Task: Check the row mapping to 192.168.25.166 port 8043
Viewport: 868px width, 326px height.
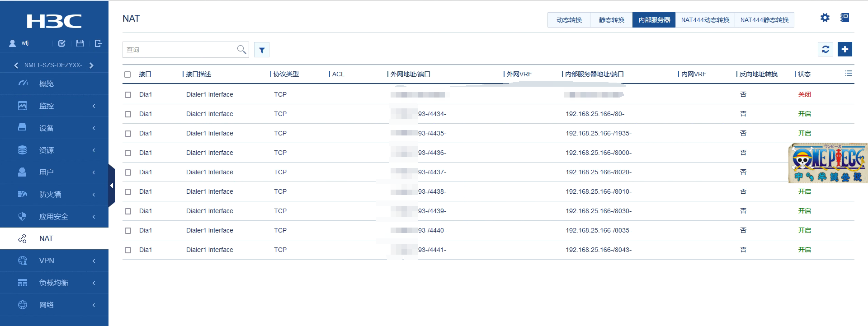Action: tap(128, 250)
